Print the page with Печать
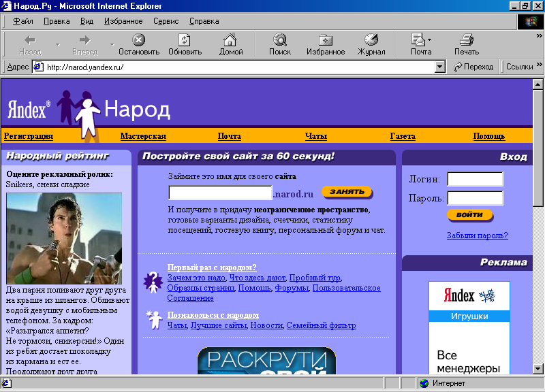Viewport: 545px width, 392px height. [467, 44]
